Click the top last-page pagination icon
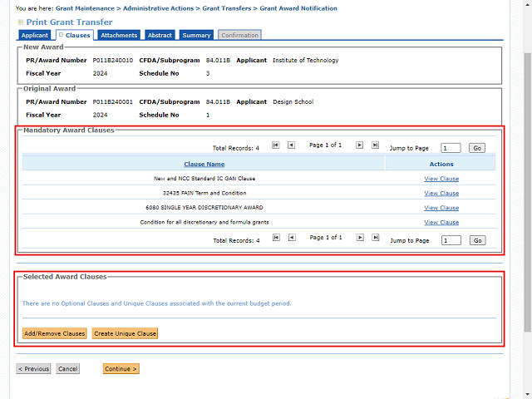Screen dimensions: 532x399 tap(375, 145)
